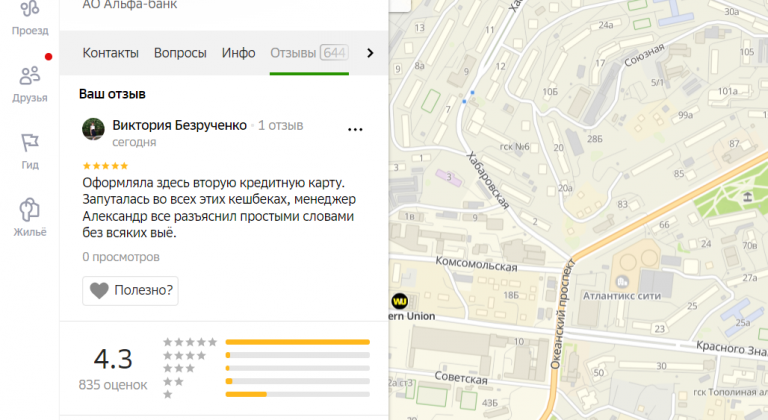Click the 'сегодня' review date
This screenshot has height=420, width=768.
click(134, 142)
